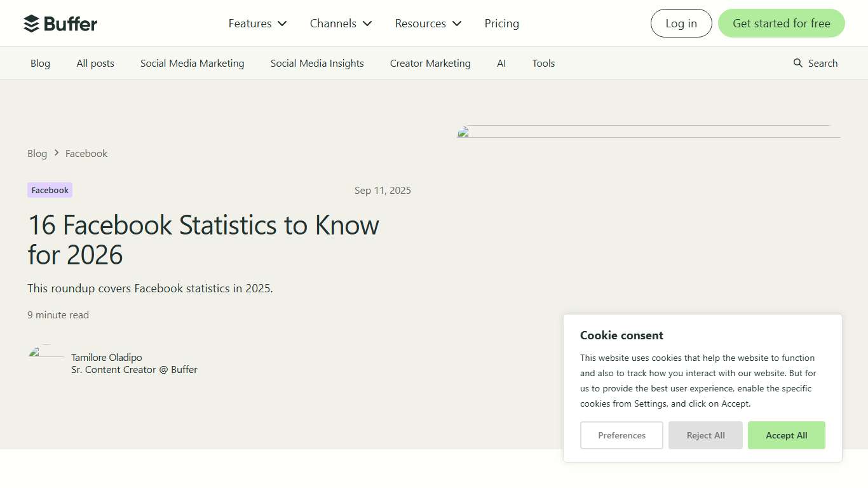Select the Social Media Marketing category
This screenshot has width=868, height=488.
pos(192,63)
